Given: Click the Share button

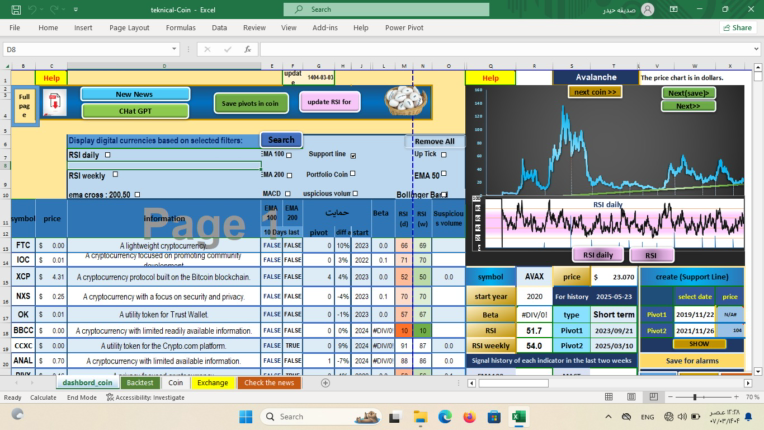Looking at the screenshot, I should click(738, 28).
